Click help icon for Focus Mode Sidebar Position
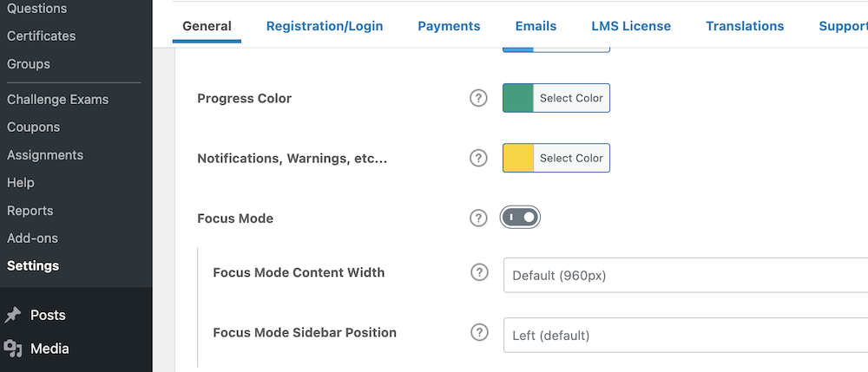Image resolution: width=868 pixels, height=372 pixels. pos(479,332)
